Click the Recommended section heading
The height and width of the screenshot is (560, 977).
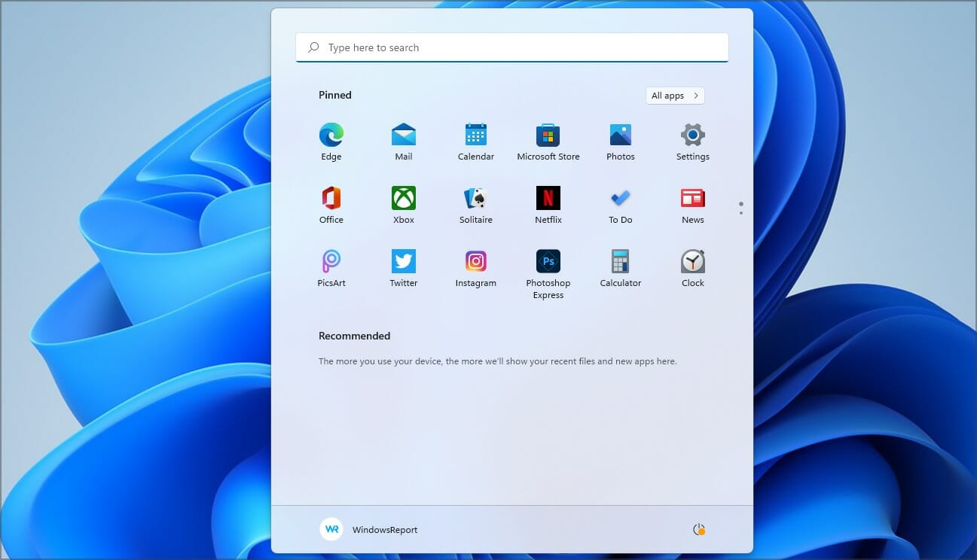(x=355, y=336)
